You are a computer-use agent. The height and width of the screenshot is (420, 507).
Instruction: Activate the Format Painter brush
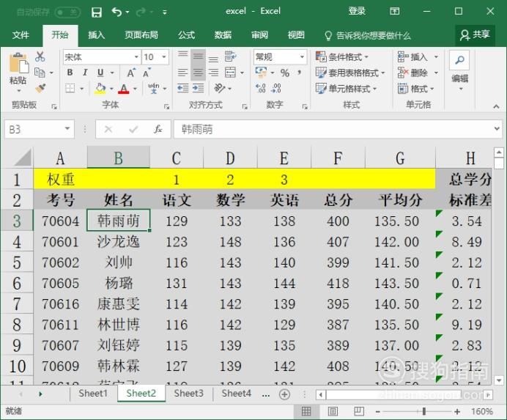(40, 88)
